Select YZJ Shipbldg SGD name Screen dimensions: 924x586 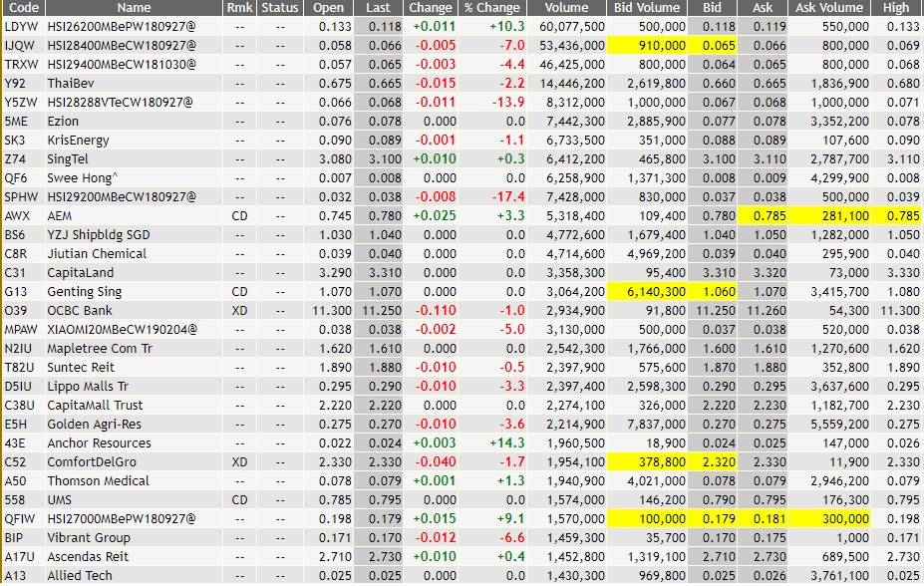(99, 234)
